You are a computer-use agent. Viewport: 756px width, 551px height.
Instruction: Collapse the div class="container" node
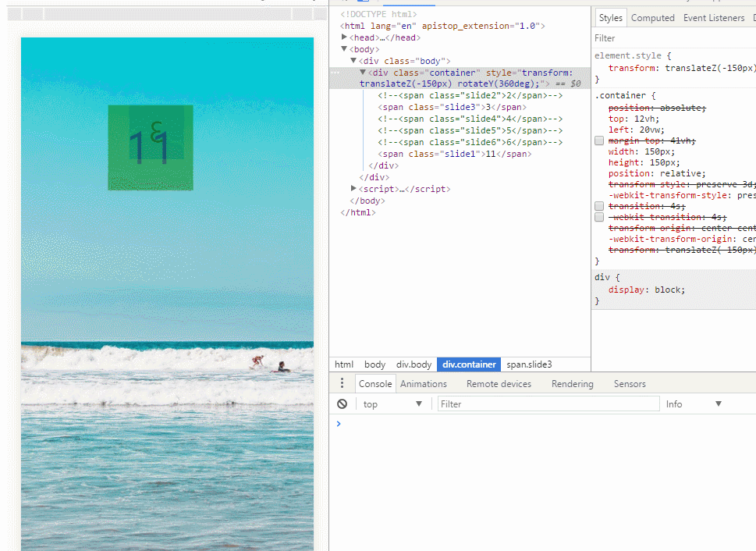point(363,73)
